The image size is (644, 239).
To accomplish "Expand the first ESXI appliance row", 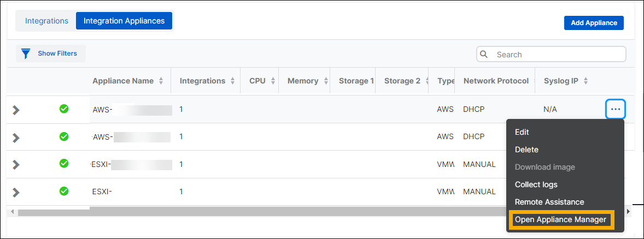I will click(x=16, y=164).
